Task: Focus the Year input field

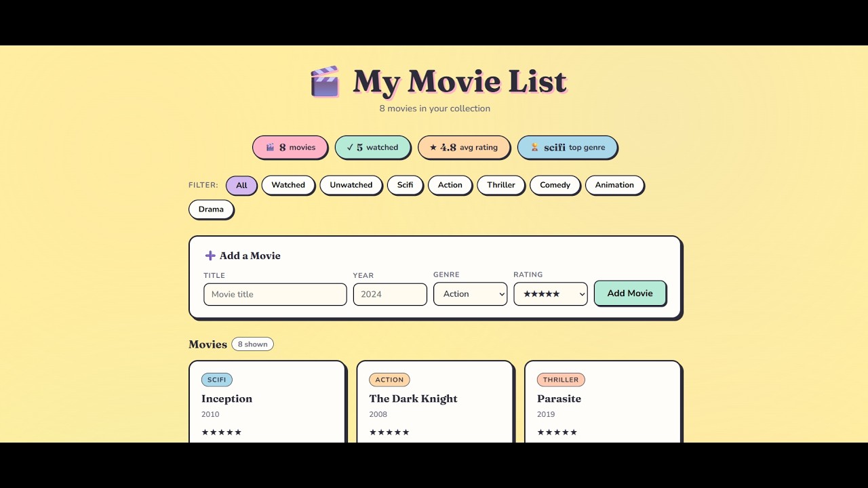Action: click(x=390, y=294)
